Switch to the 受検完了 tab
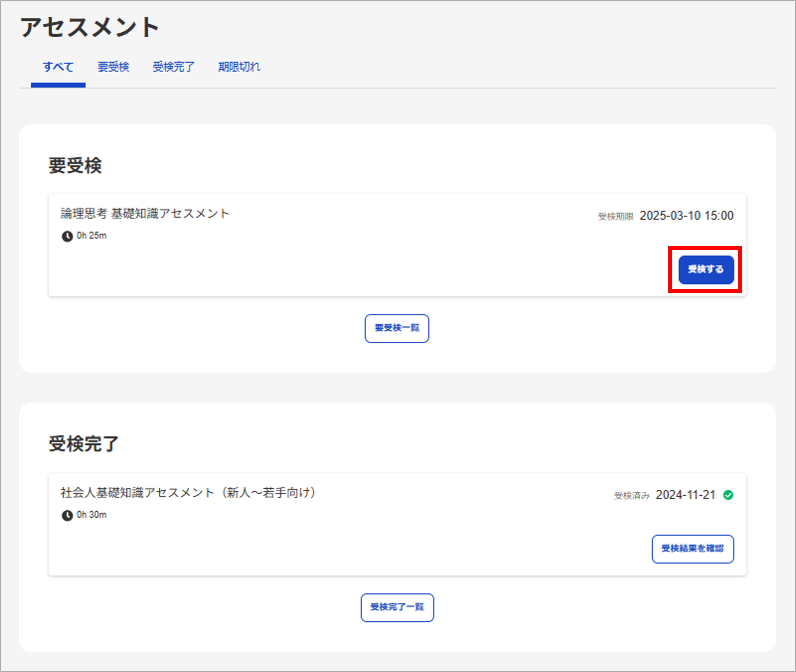This screenshot has width=796, height=672. tap(173, 67)
